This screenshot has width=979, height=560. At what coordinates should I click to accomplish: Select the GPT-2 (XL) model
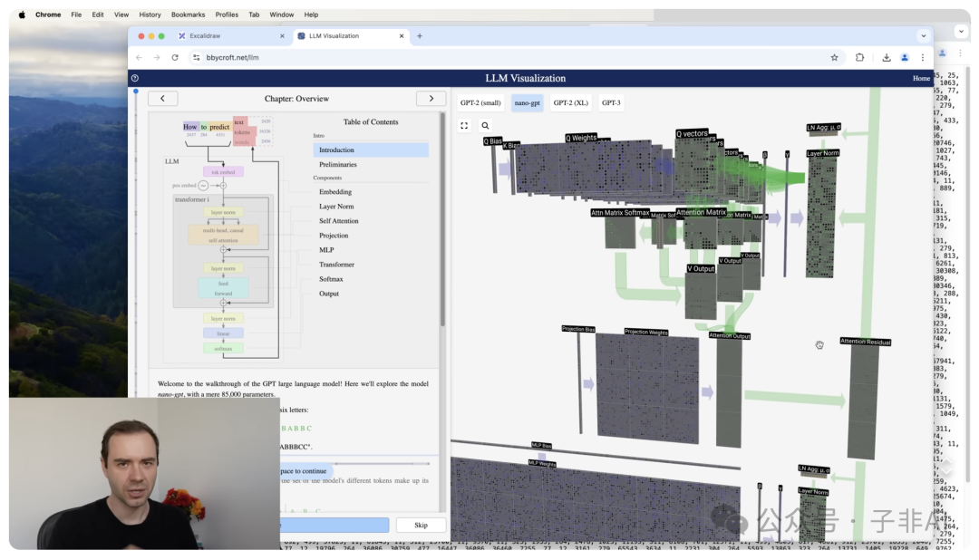click(571, 103)
